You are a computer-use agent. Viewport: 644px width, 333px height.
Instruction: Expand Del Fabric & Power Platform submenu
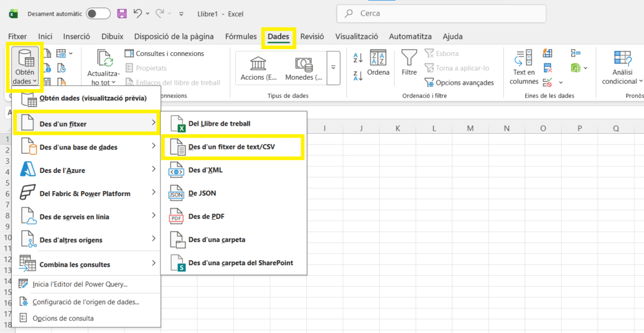click(87, 193)
